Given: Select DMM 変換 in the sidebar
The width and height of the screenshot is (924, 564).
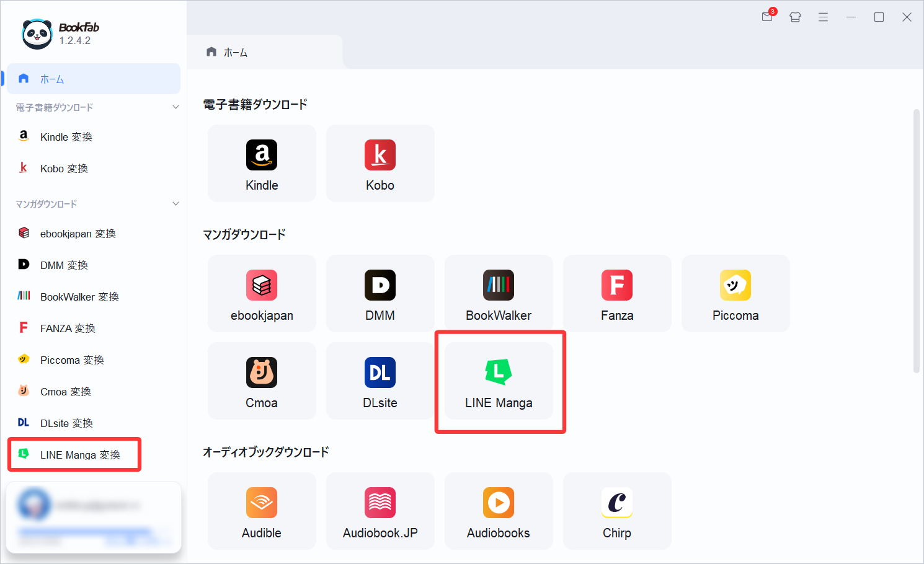Looking at the screenshot, I should tap(94, 265).
